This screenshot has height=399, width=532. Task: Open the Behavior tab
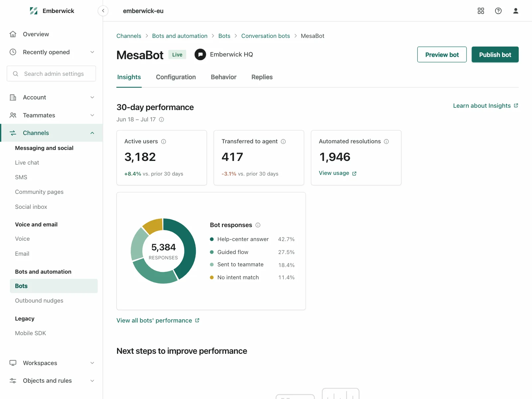(224, 77)
